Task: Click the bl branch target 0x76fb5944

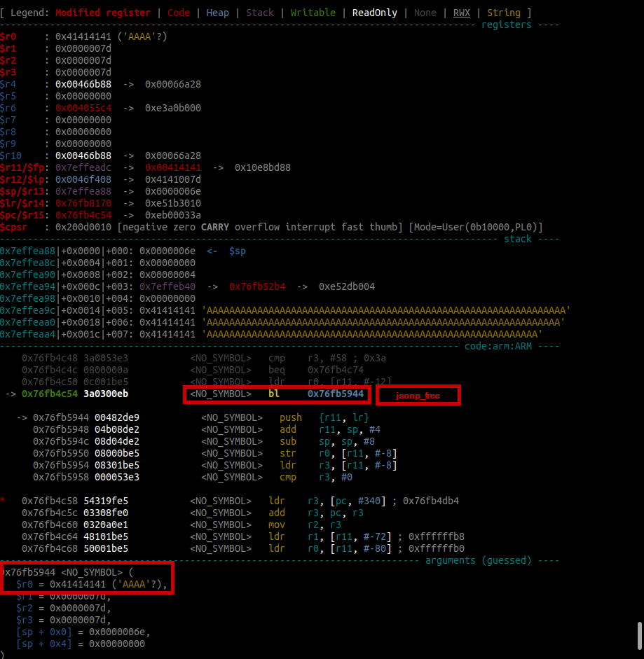Action: [x=336, y=394]
